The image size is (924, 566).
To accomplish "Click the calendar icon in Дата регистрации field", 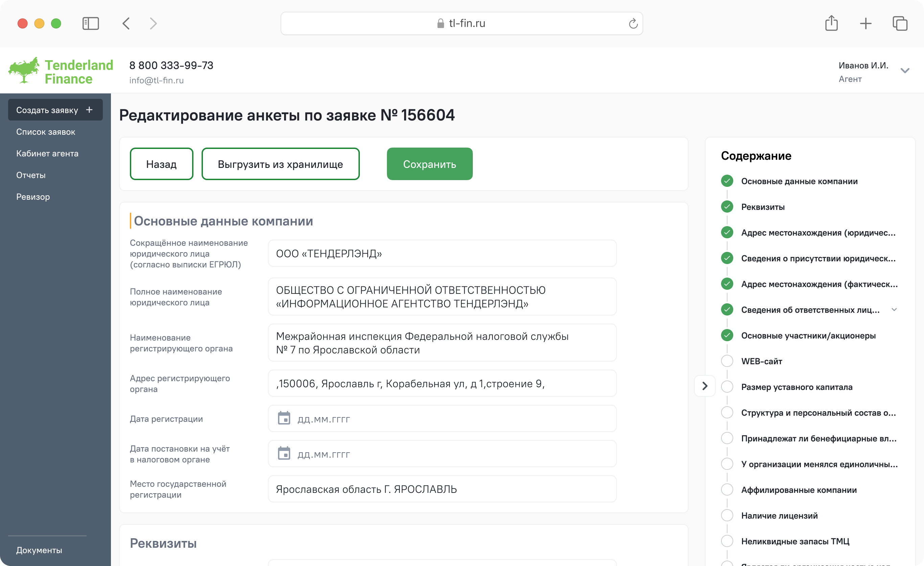I will [284, 418].
